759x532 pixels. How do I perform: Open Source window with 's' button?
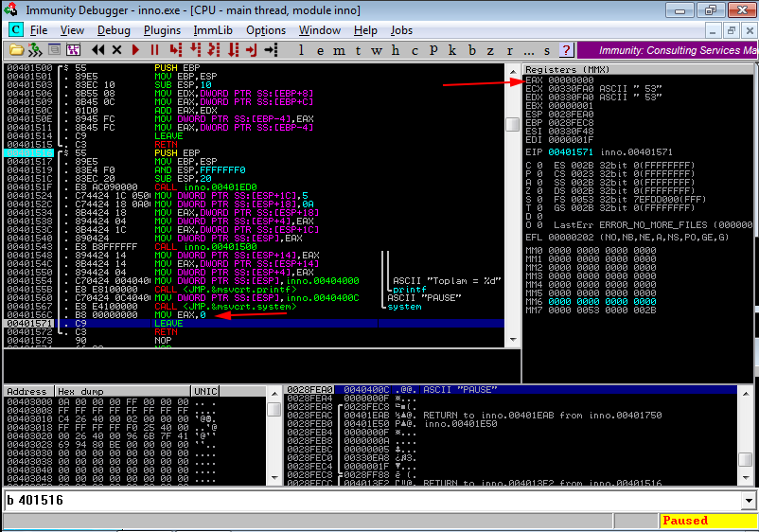pyautogui.click(x=547, y=50)
